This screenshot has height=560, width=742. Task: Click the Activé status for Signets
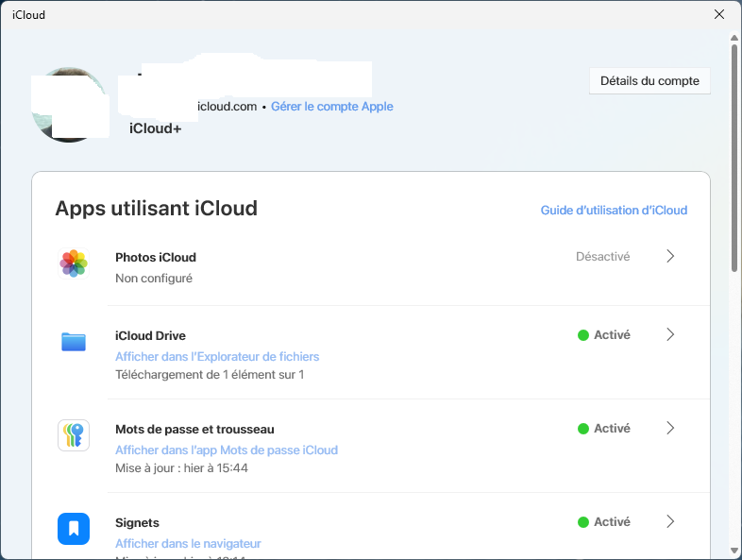[x=603, y=521]
